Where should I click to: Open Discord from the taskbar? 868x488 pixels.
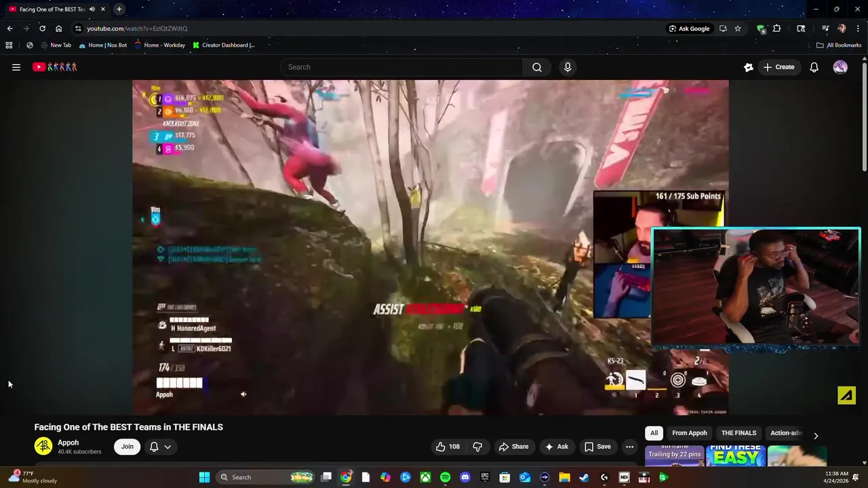pos(465,477)
